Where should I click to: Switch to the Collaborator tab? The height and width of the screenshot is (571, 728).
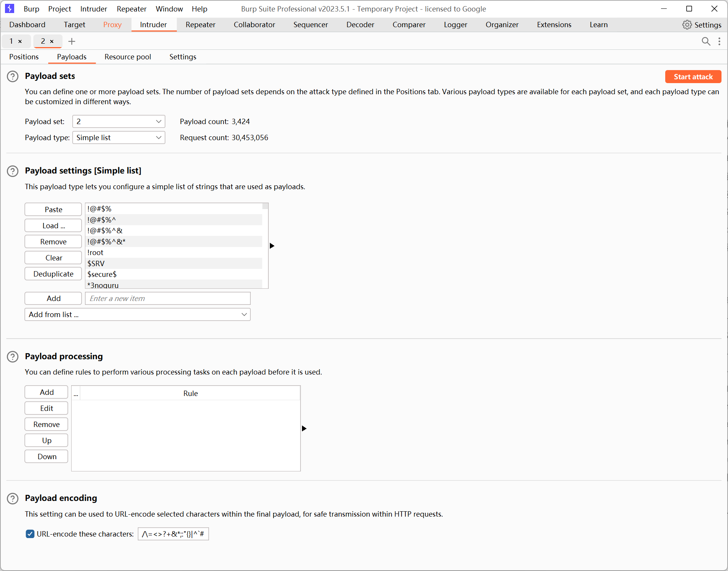[x=255, y=25]
